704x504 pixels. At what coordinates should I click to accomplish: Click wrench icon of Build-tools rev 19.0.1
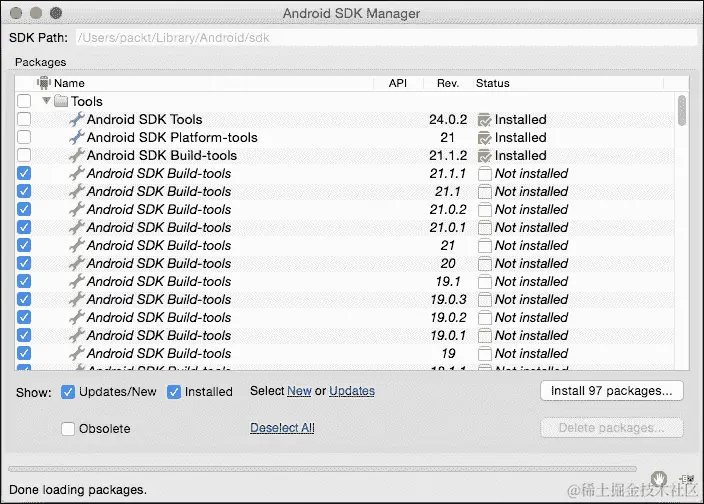77,335
